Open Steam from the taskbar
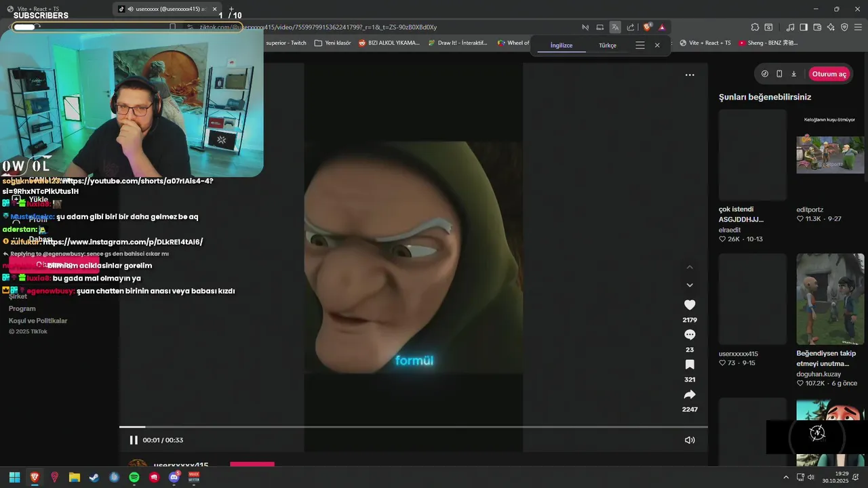The height and width of the screenshot is (488, 868). point(94,477)
